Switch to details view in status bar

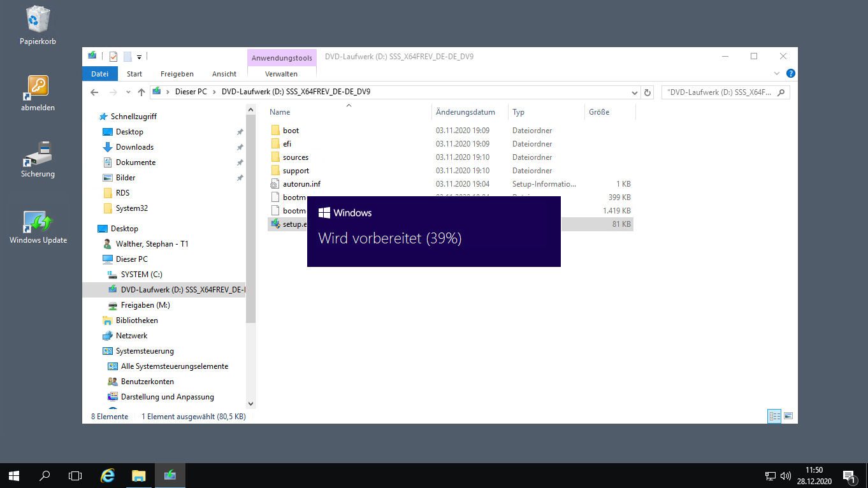[x=775, y=416]
